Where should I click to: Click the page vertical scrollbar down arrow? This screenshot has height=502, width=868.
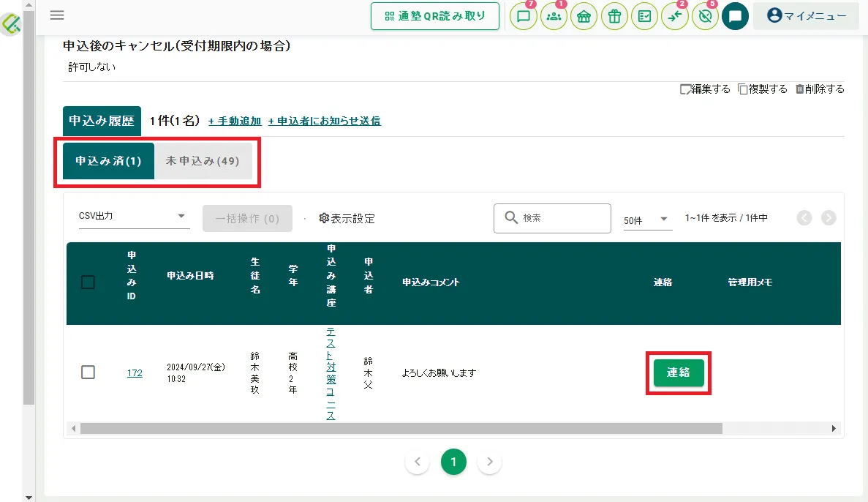(29, 498)
